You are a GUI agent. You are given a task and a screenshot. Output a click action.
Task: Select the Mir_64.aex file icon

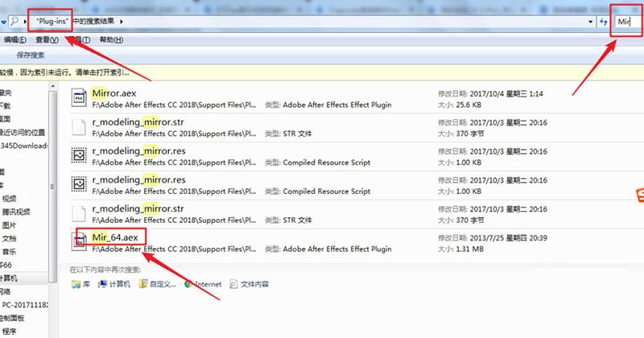tap(79, 242)
